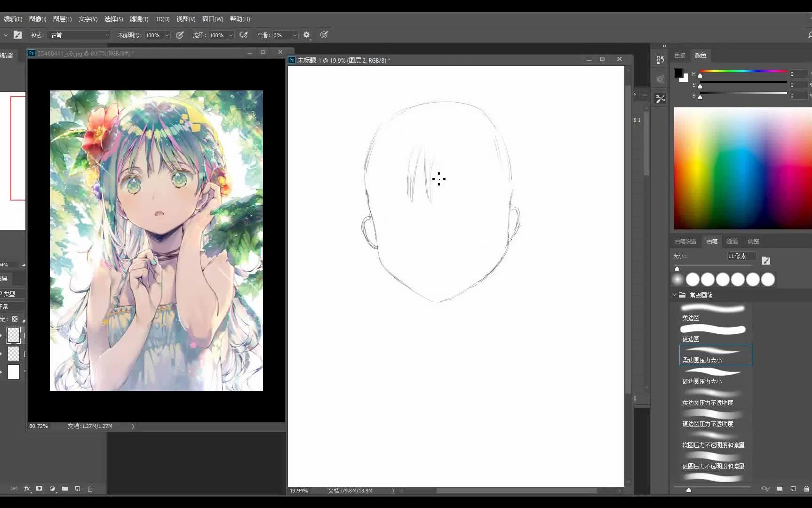The width and height of the screenshot is (812, 508).
Task: Click the brush size field showing 11 像素
Action: pyautogui.click(x=741, y=256)
